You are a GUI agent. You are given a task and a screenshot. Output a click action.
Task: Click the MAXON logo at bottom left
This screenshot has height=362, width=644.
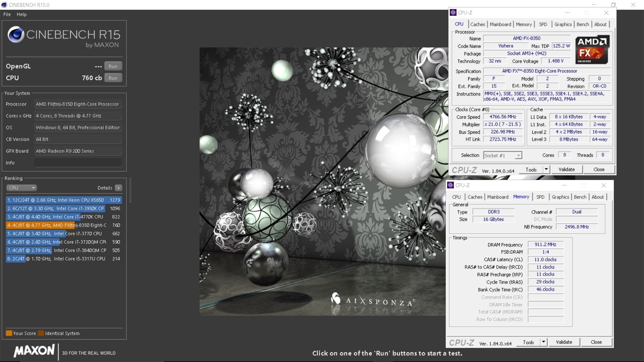[34, 351]
